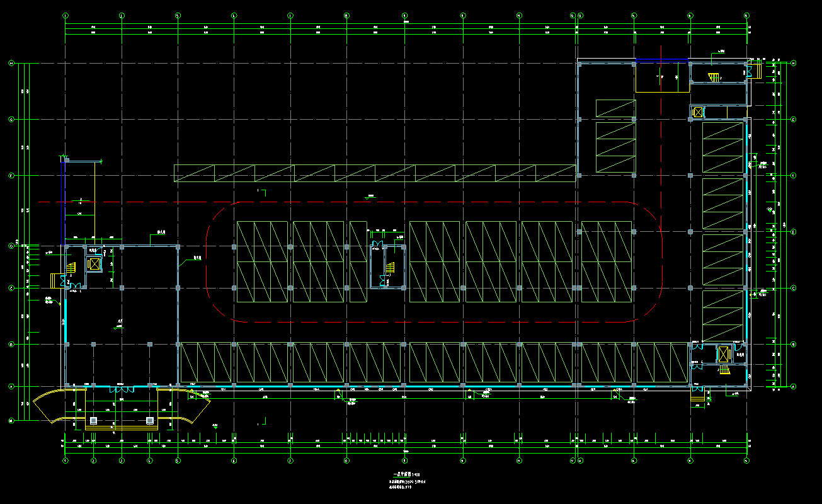Select the left square column at the entrance portico
Screen dimensions: 822x504
[x=93, y=420]
